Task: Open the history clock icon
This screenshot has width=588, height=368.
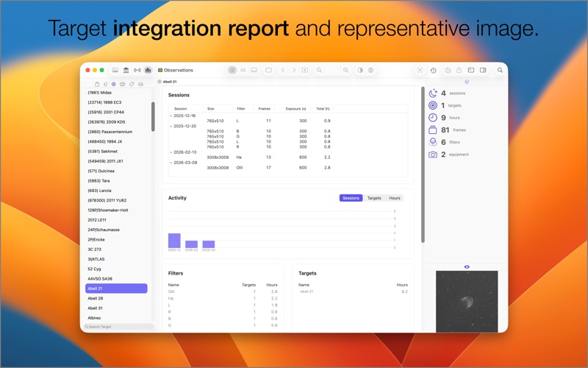Action: point(434,70)
